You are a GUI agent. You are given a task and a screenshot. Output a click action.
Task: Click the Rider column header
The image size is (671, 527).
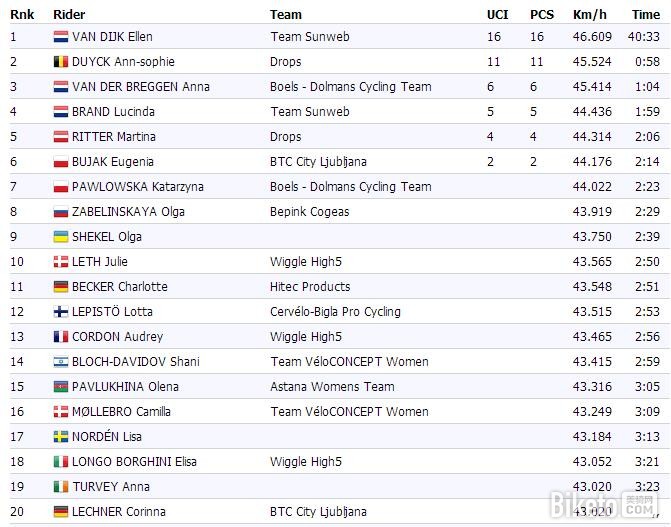69,15
